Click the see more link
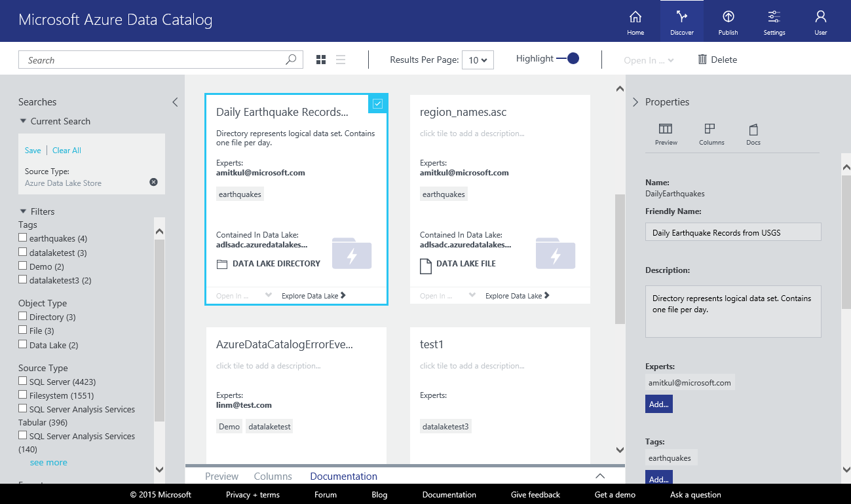This screenshot has height=504, width=851. tap(48, 462)
